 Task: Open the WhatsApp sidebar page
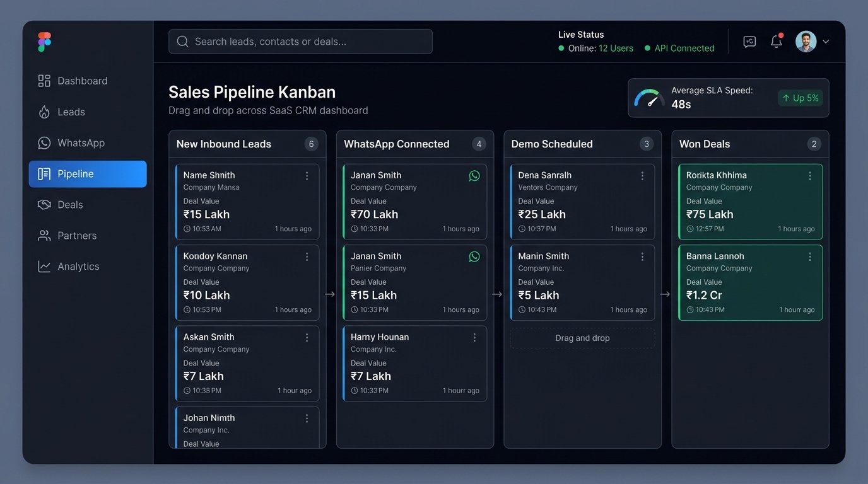pyautogui.click(x=87, y=142)
